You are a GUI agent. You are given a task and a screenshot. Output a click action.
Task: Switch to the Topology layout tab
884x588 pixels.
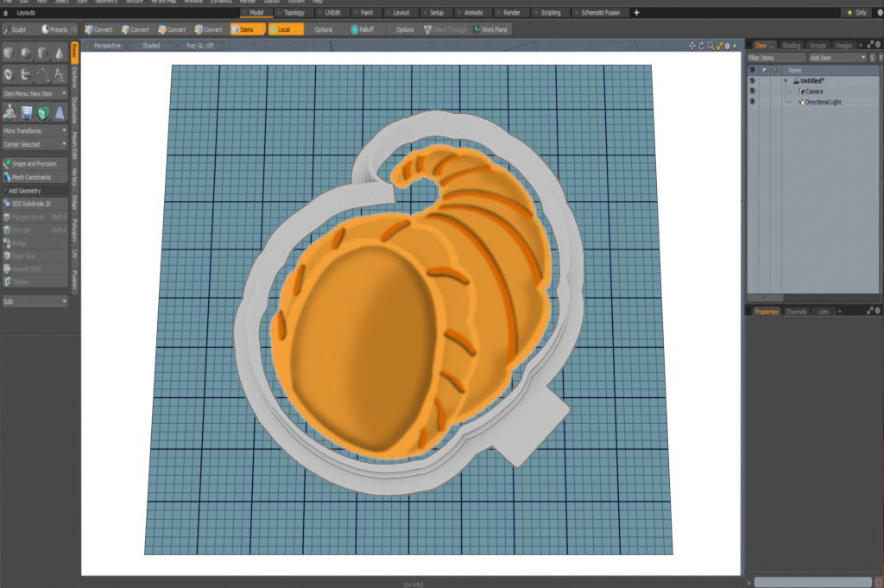pos(294,13)
